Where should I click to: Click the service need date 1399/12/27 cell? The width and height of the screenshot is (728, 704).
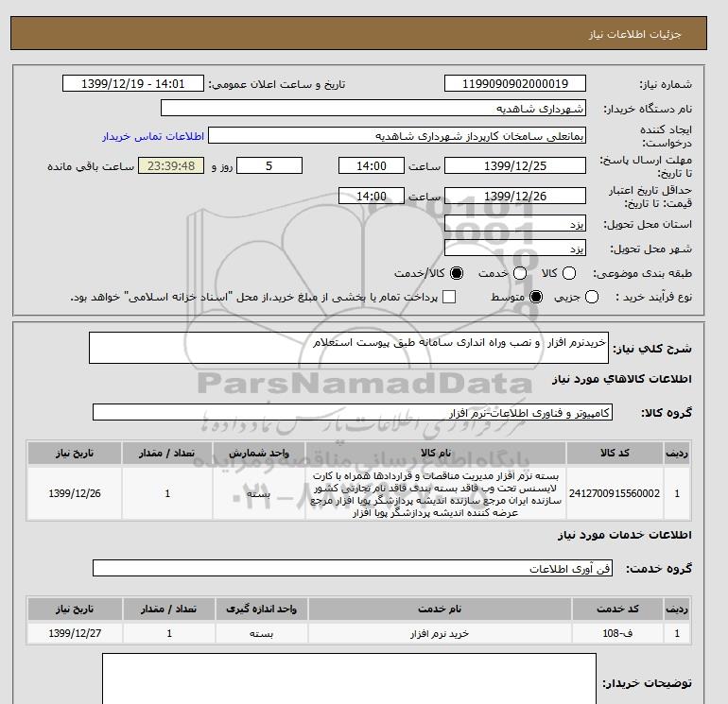pyautogui.click(x=75, y=633)
